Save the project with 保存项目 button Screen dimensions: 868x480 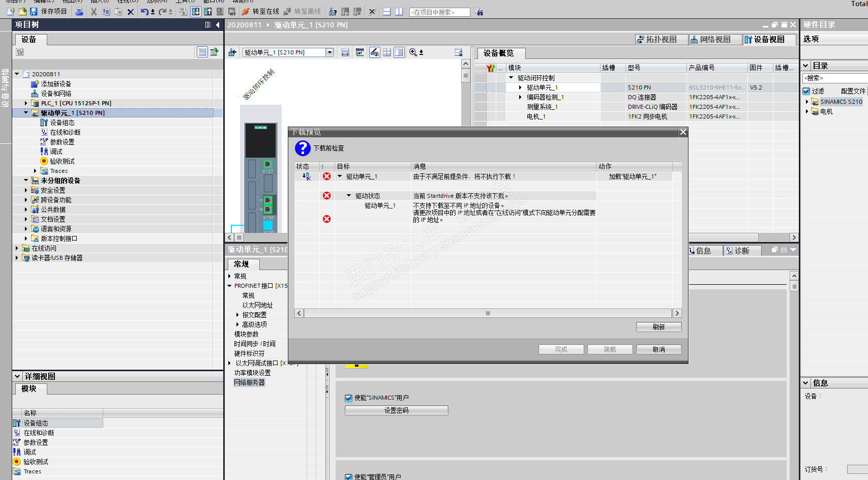[48, 11]
